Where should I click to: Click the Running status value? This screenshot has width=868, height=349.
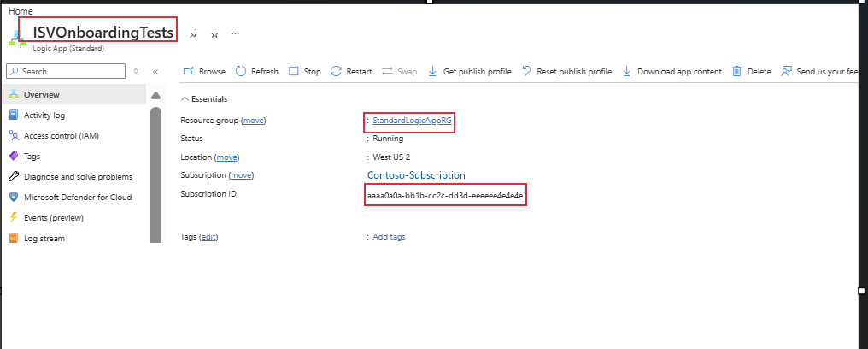(x=388, y=139)
